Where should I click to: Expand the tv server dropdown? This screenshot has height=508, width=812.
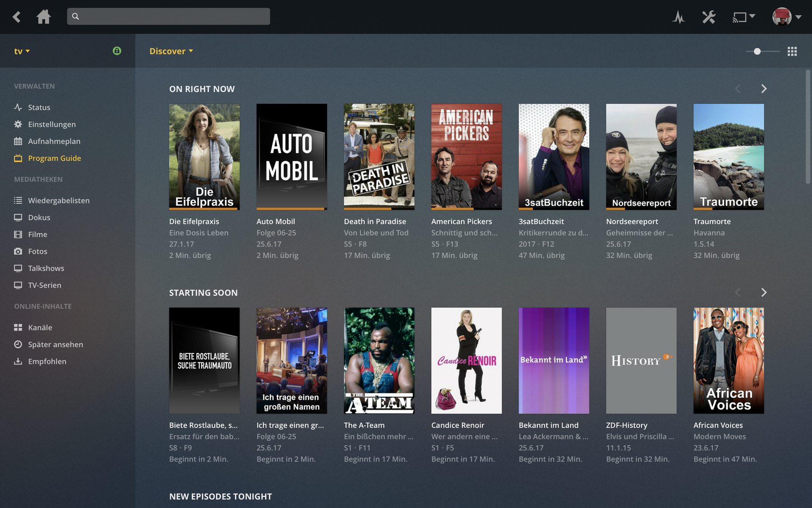(x=22, y=51)
